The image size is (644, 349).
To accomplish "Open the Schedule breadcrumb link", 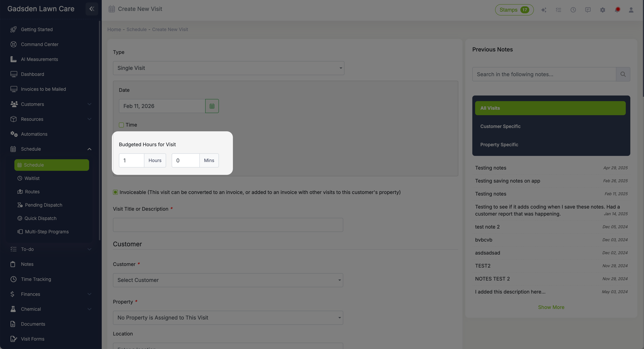I will pos(136,29).
